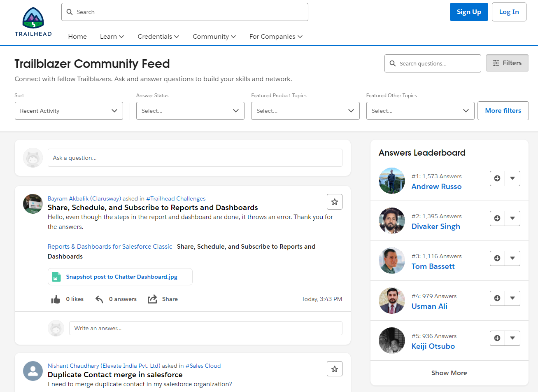Bookmark the Duplicate Contact merge post with its star

click(335, 369)
